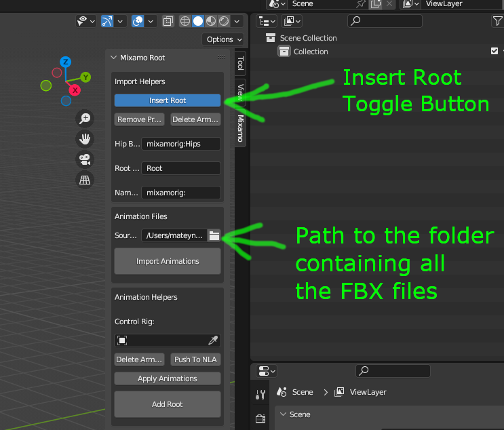Viewport: 504px width, 430px height.
Task: Click the Add Root button
Action: tap(168, 404)
